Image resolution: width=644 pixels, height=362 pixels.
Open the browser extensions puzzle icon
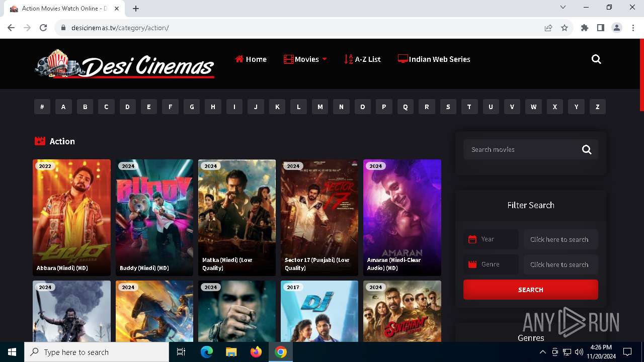585,28
